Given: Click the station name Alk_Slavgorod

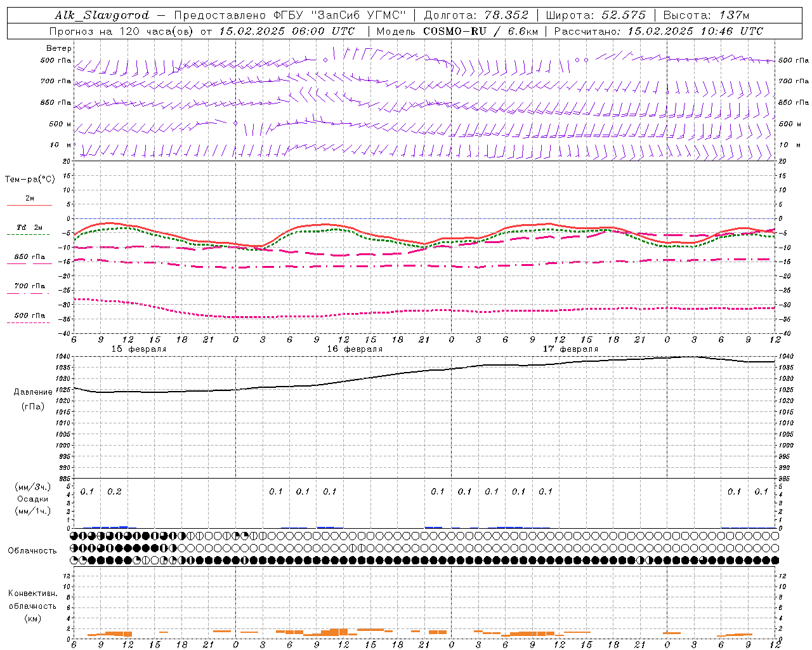Looking at the screenshot, I should coord(102,15).
